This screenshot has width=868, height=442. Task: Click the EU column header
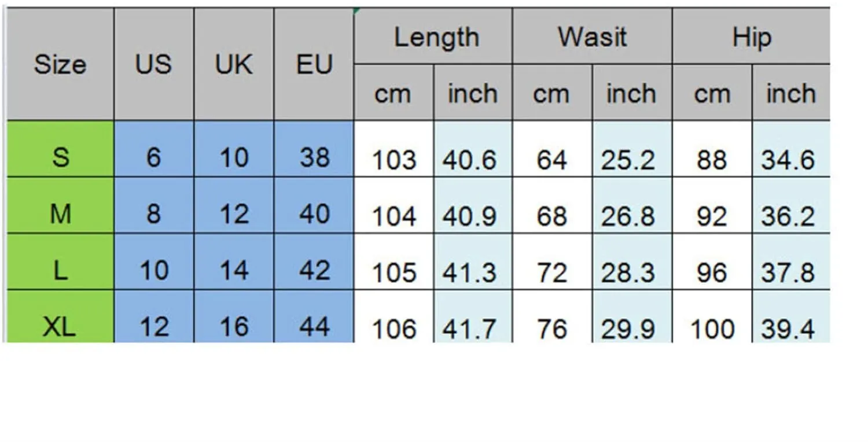point(314,64)
